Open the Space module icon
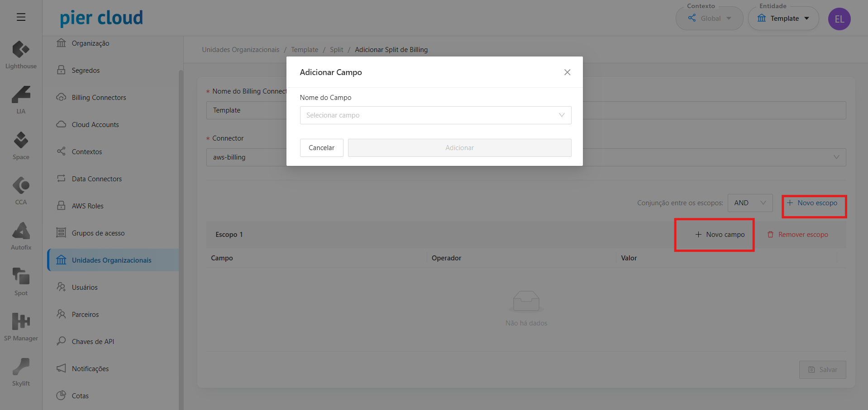Screen dimensions: 868x410 coord(21,141)
